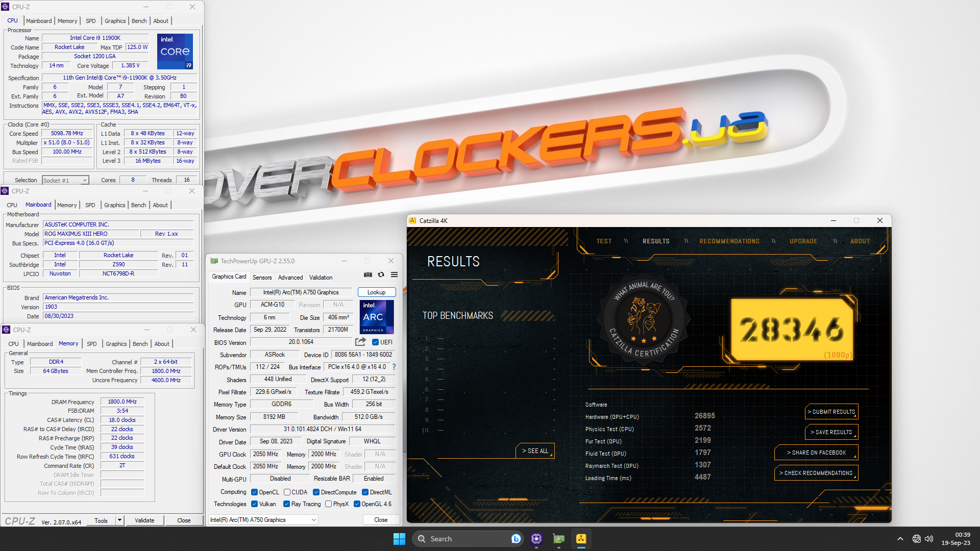Click the volume speaker tray icon
The width and height of the screenshot is (980, 551).
(x=929, y=539)
